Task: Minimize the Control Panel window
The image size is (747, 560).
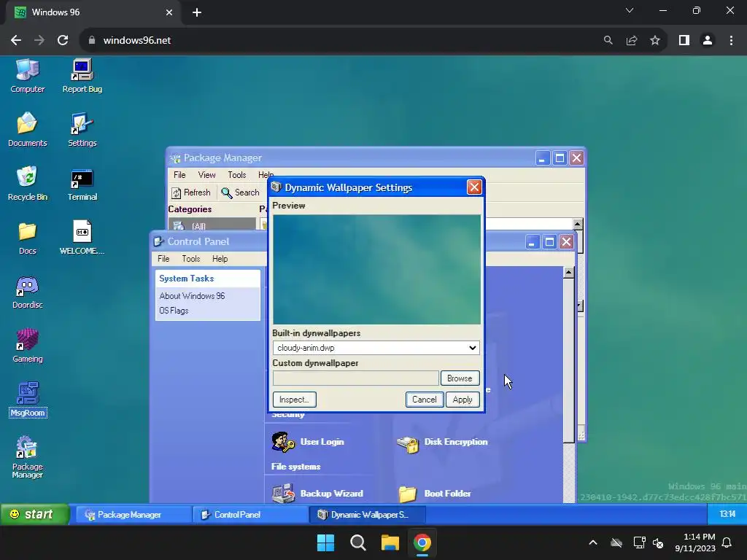Action: coord(532,242)
